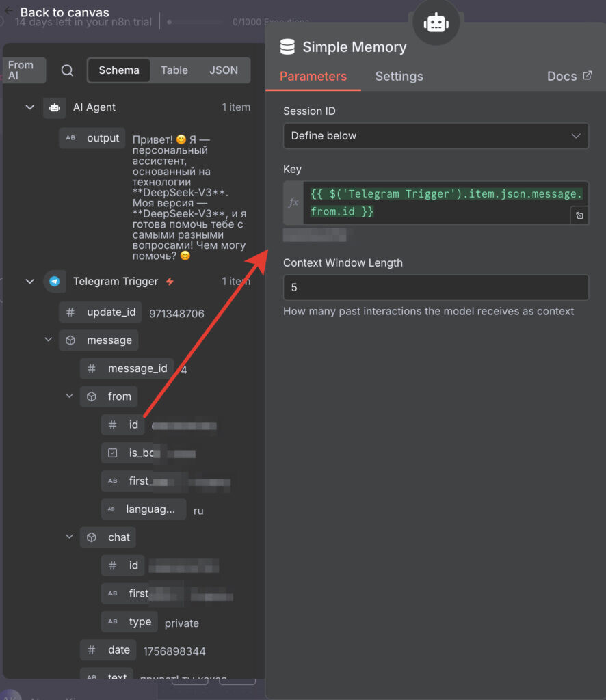Click the fx expression icon in Key field
Screen dimensions: 606x700
[293, 203]
